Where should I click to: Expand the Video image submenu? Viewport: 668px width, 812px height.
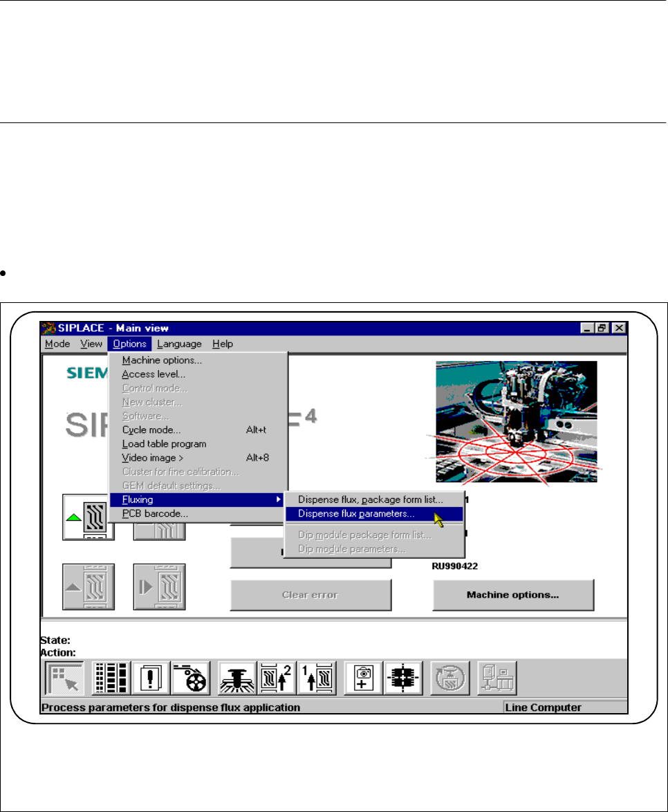(x=197, y=458)
